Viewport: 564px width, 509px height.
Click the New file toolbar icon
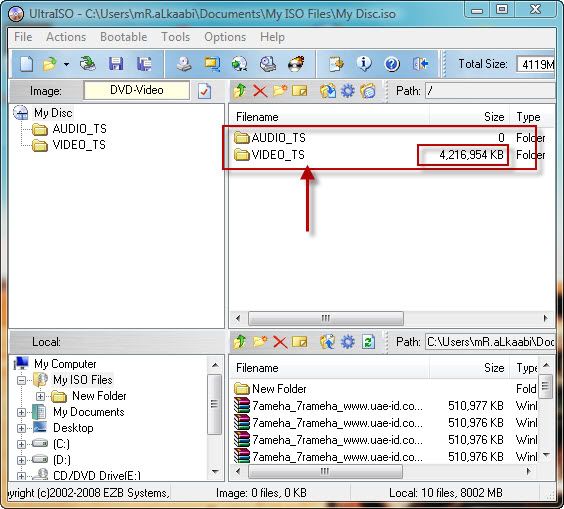(26, 64)
